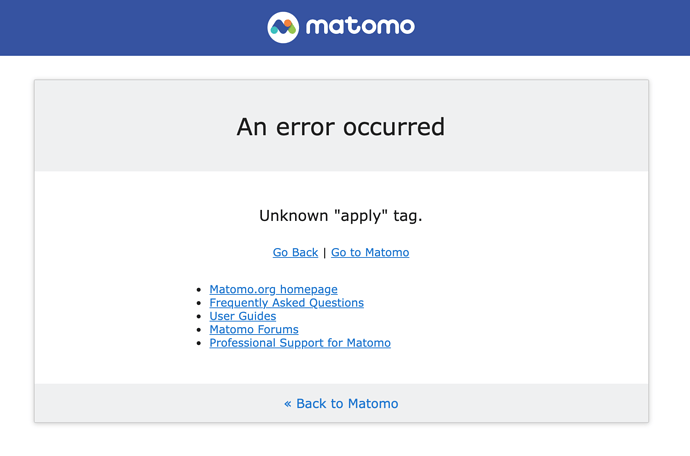Click the « chevron before Back to Matomo
The height and width of the screenshot is (456, 690).
coord(288,404)
